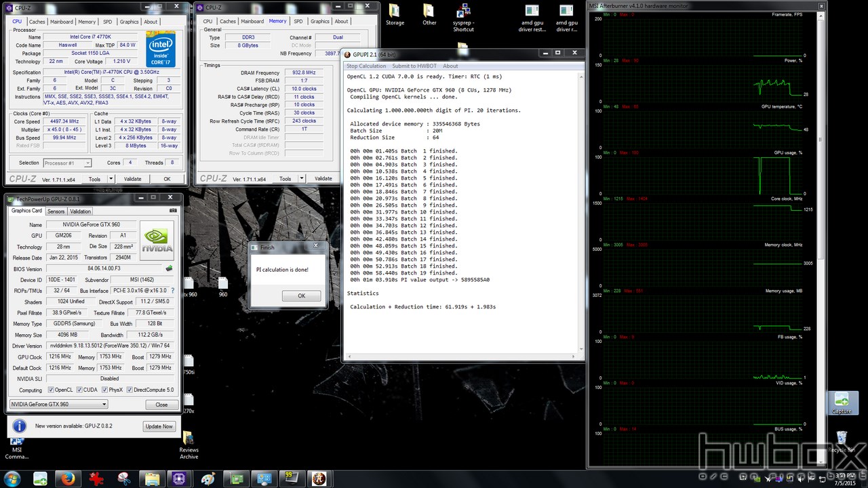Click the green capture taskbar icon

(x=40, y=479)
